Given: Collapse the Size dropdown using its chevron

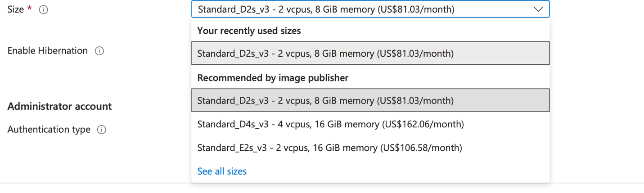Looking at the screenshot, I should click(538, 9).
